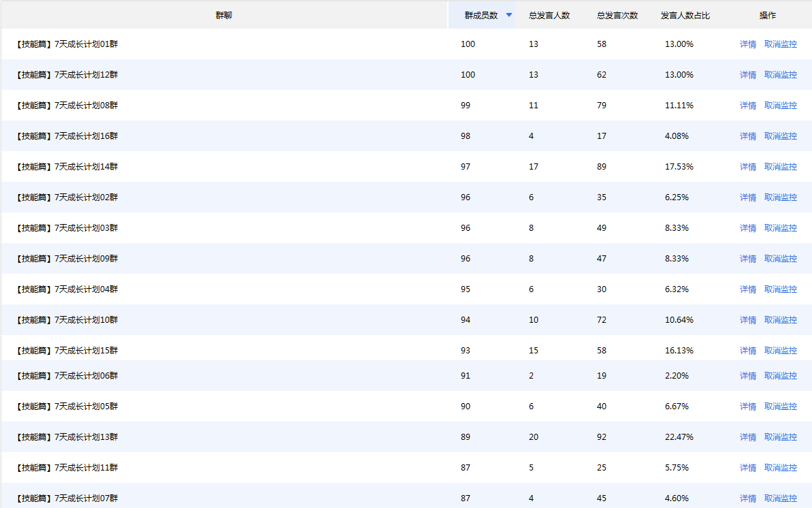Image resolution: width=812 pixels, height=508 pixels.
Task: Sort by 总发言人数 column header
Action: click(x=549, y=15)
